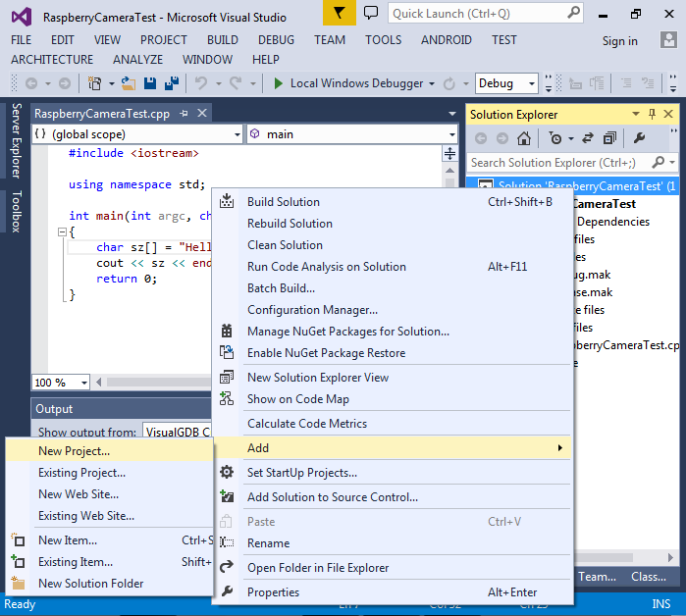Click the New Project toolbar icon
Viewport: 686px width, 616px height.
pyautogui.click(x=94, y=83)
